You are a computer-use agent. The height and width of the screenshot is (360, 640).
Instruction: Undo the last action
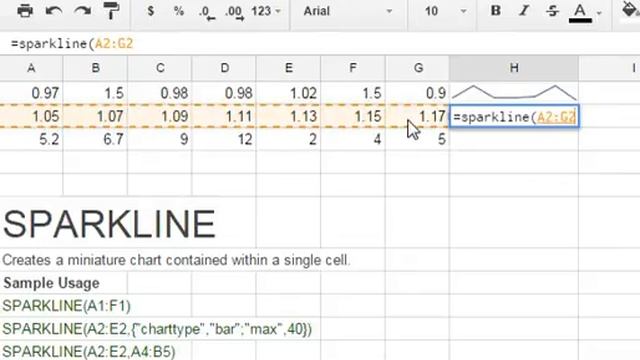[54, 11]
